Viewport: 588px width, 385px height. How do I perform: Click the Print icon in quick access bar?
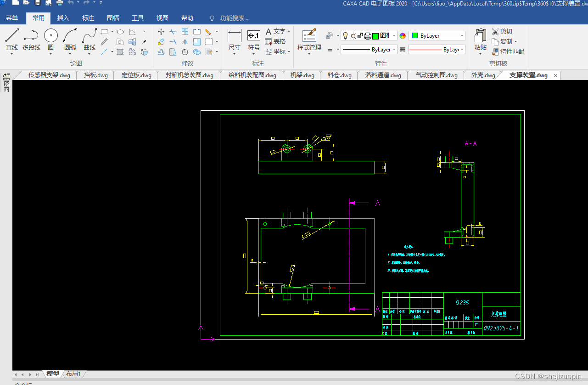click(60, 3)
